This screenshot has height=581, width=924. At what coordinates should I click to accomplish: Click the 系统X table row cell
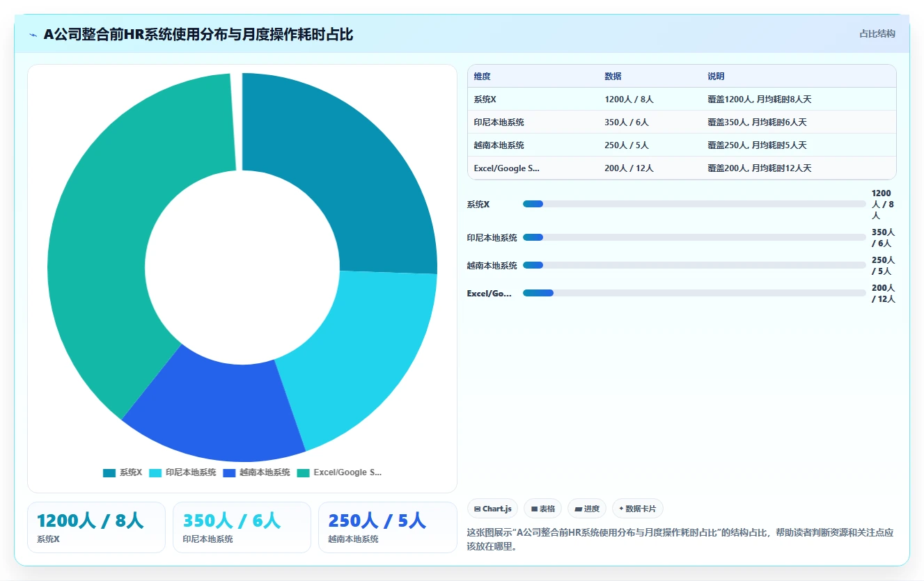pos(533,100)
